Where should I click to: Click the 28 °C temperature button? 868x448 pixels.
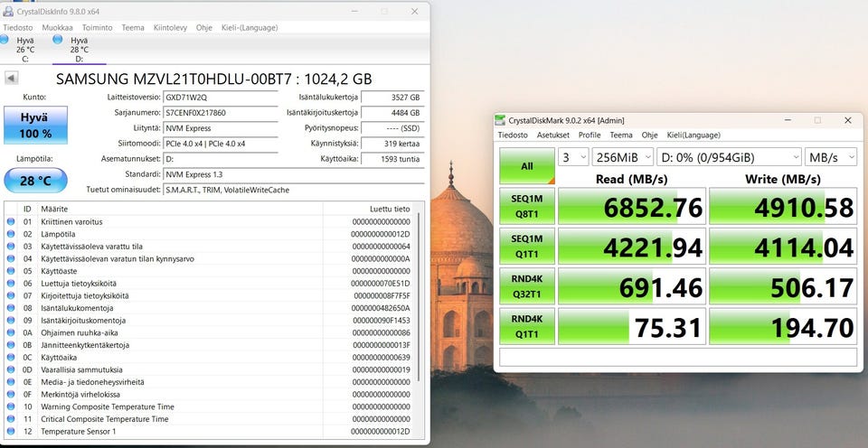click(36, 181)
